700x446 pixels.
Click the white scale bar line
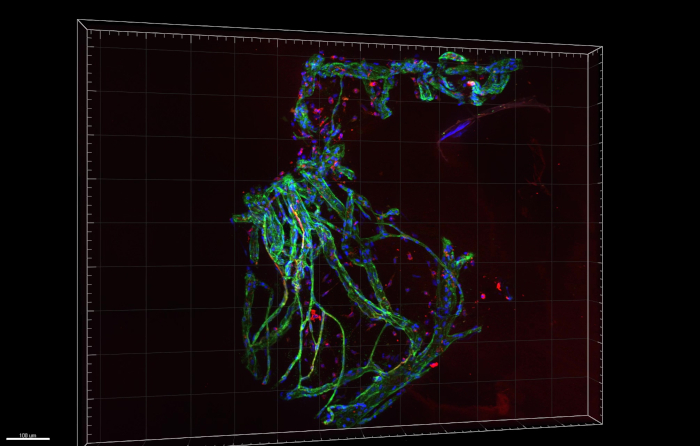(x=28, y=439)
